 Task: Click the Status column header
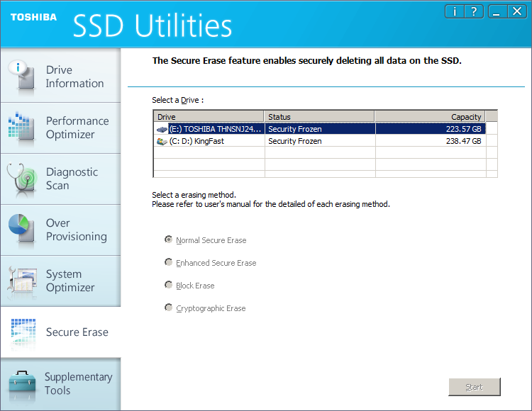pyautogui.click(x=319, y=117)
